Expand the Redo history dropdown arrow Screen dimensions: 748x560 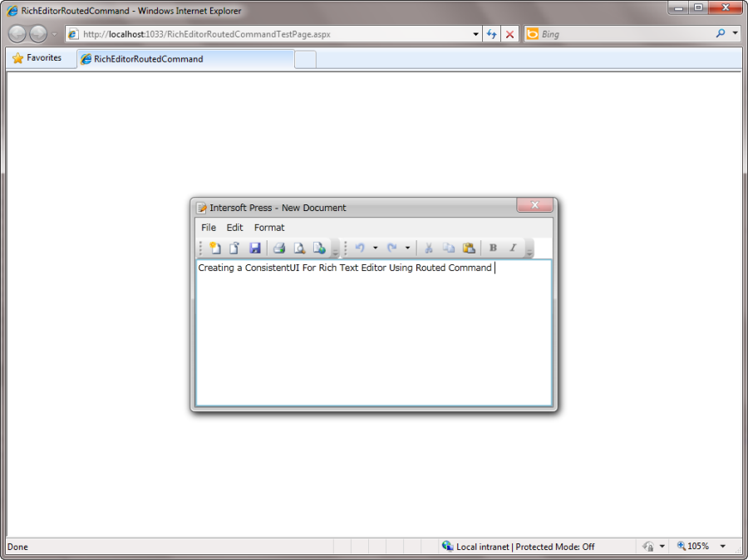coord(407,248)
